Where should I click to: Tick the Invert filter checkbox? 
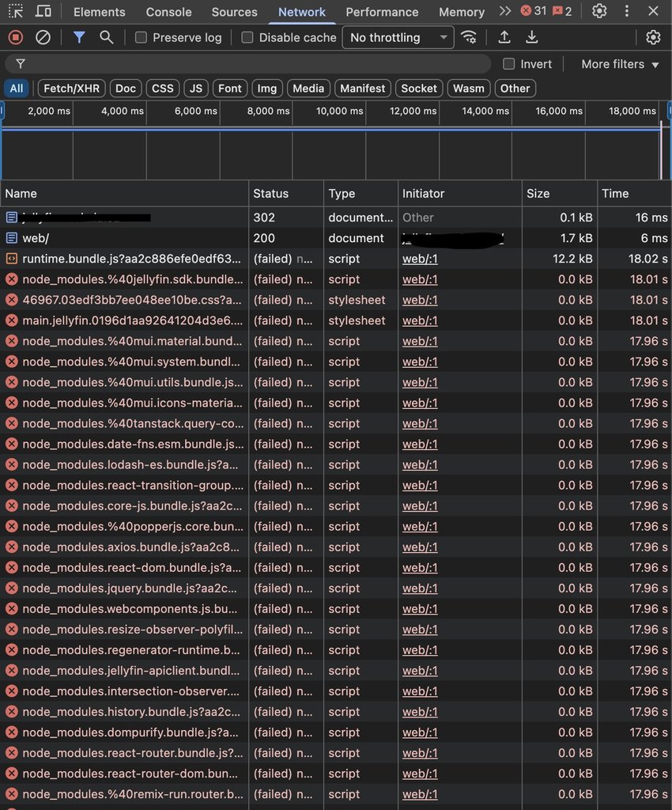509,64
